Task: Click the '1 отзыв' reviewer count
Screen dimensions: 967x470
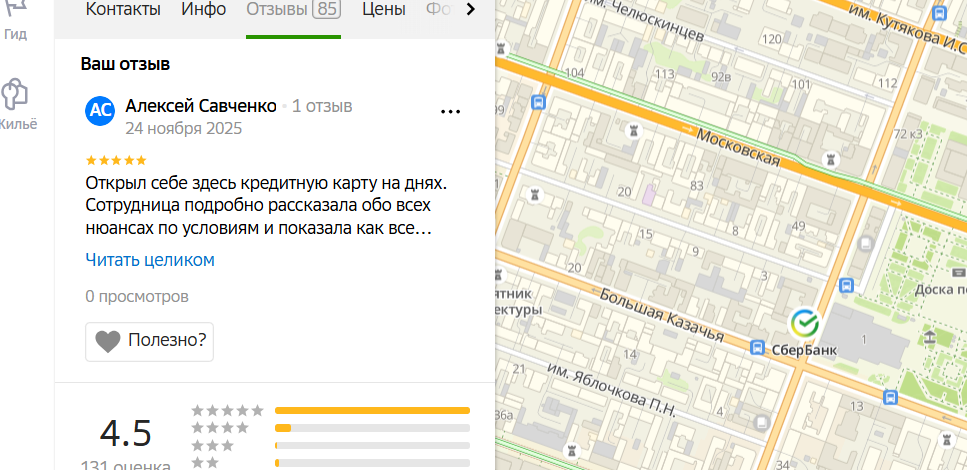Action: click(322, 106)
